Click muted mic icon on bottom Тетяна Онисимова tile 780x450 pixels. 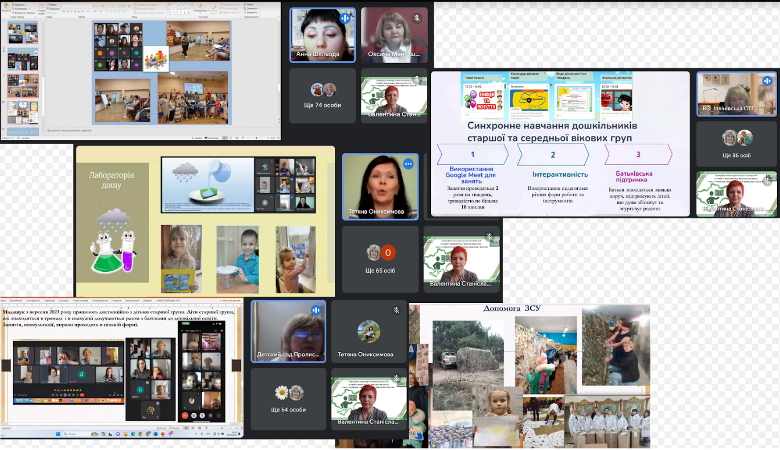[x=396, y=310]
